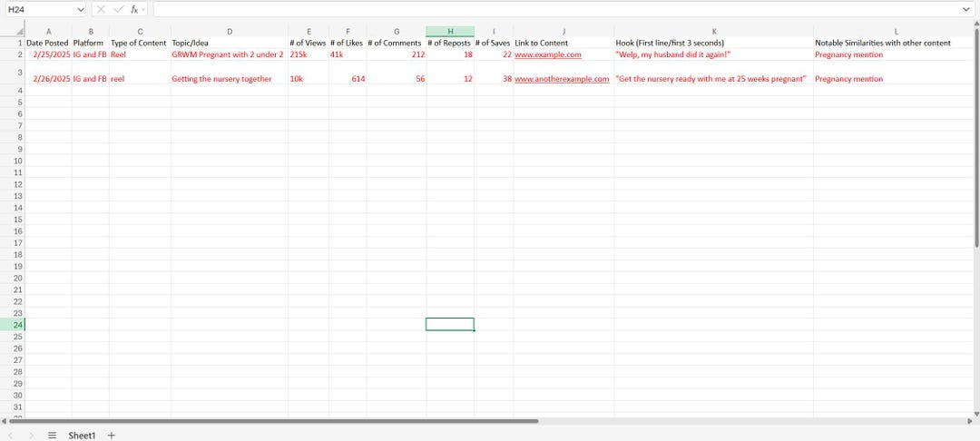
Task: Click inside the formula bar
Action: tap(556, 9)
